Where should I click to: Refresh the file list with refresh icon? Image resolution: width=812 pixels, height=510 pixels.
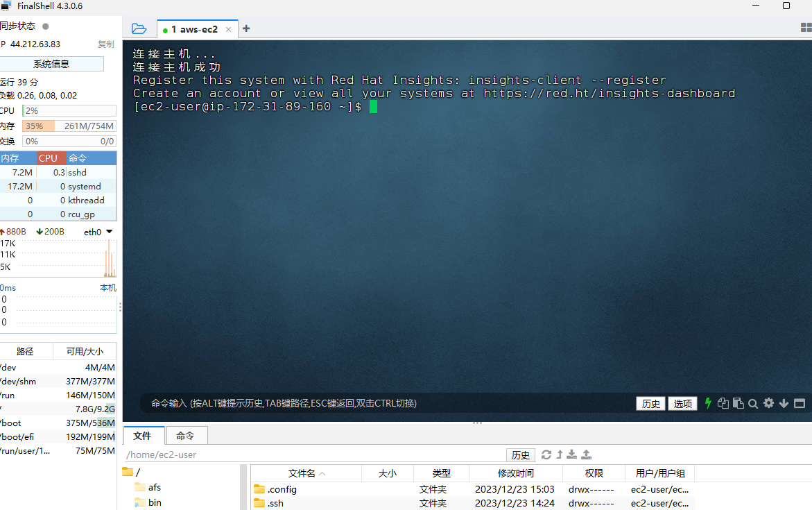pos(546,454)
